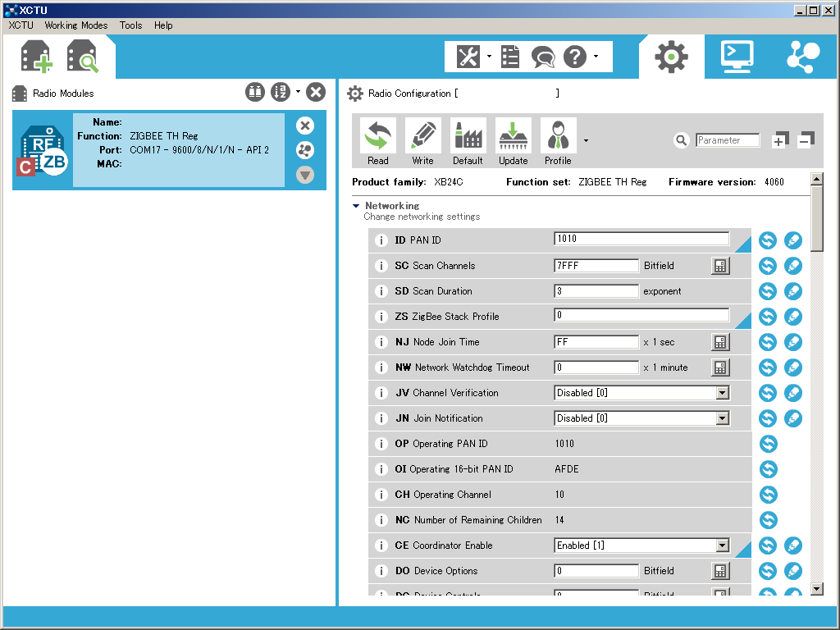The width and height of the screenshot is (840, 630).
Task: Open the CE Coordinator Enable dropdown
Action: (x=722, y=546)
